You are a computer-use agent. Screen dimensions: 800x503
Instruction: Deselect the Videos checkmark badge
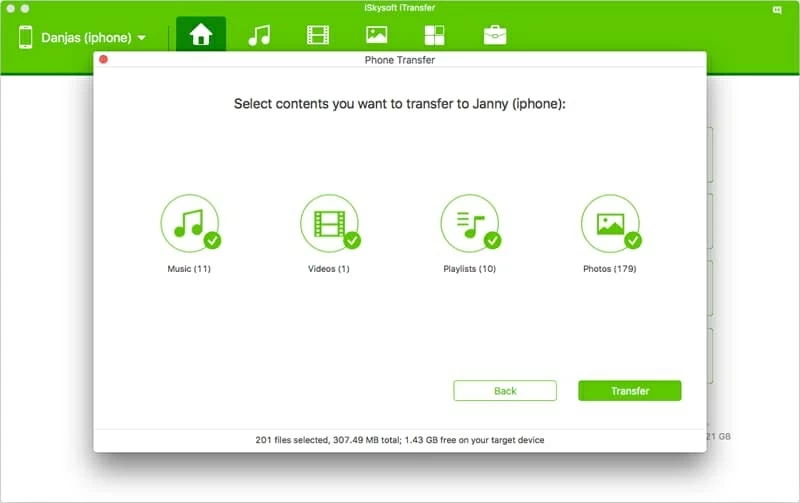(x=352, y=241)
